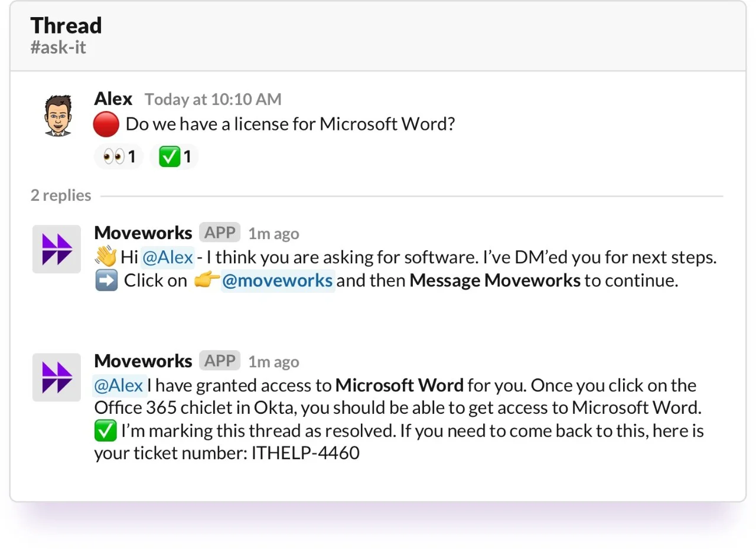Click the arrow emoji before Click on
The height and width of the screenshot is (549, 756).
(x=105, y=280)
